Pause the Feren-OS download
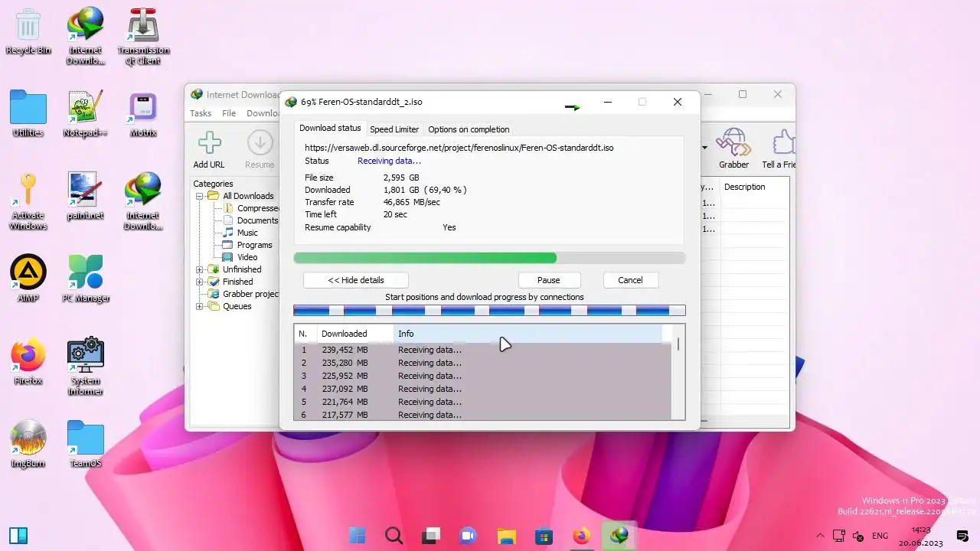Viewport: 980px width, 551px height. 548,280
